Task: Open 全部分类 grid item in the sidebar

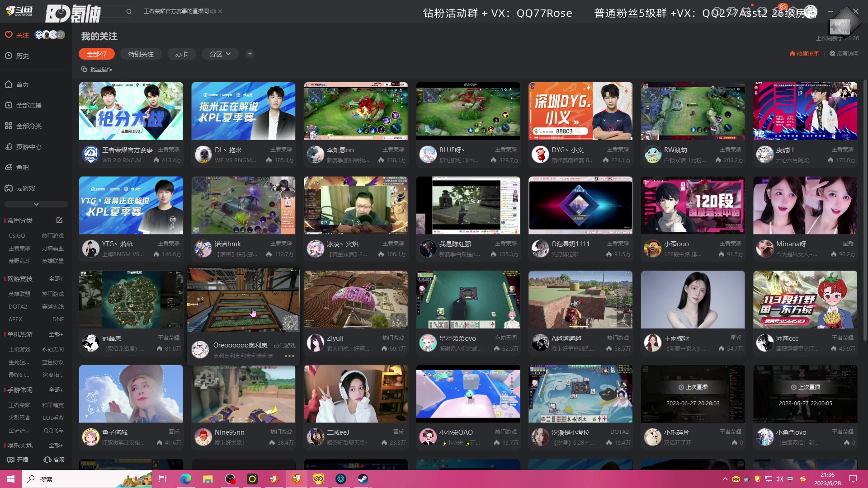Action: click(23, 126)
